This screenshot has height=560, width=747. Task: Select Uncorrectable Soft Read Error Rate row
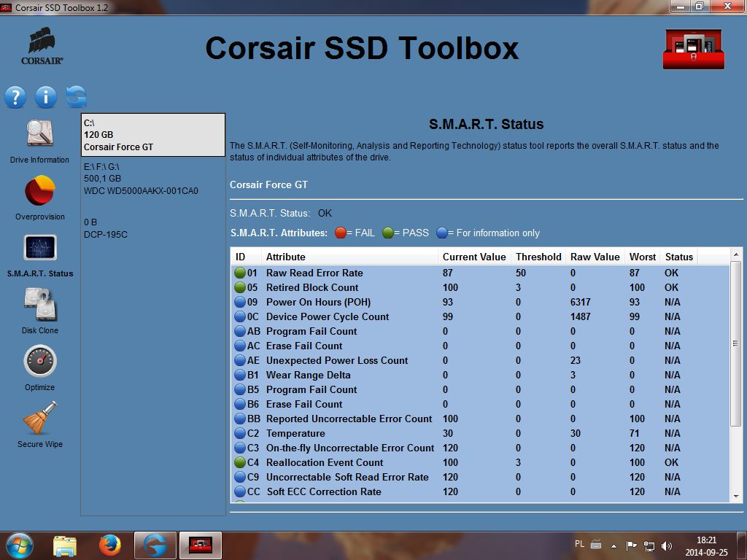480,477
